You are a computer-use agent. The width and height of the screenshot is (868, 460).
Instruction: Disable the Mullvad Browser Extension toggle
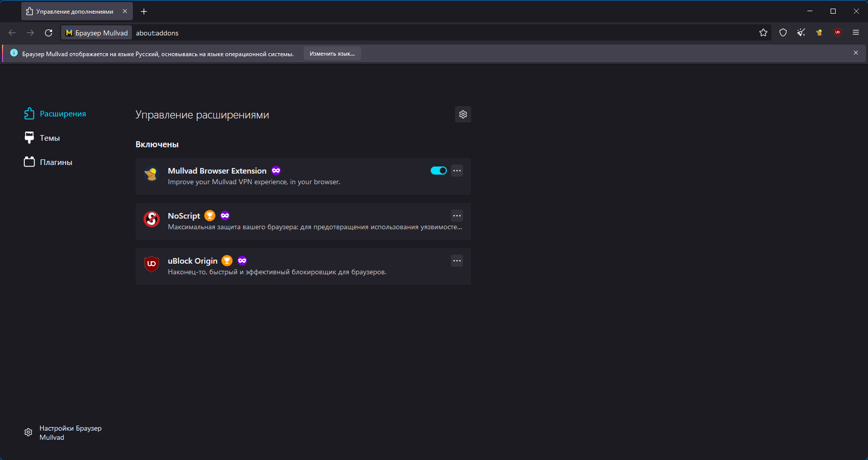[x=439, y=171]
